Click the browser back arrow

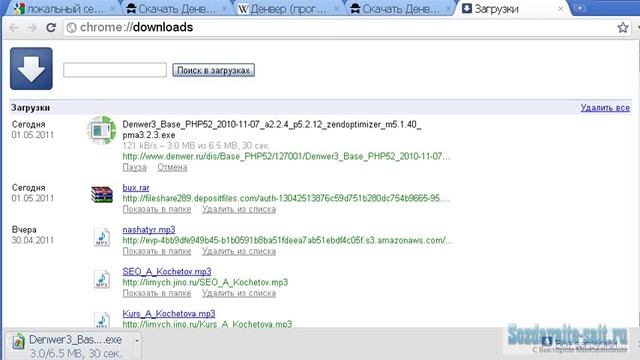tap(14, 28)
